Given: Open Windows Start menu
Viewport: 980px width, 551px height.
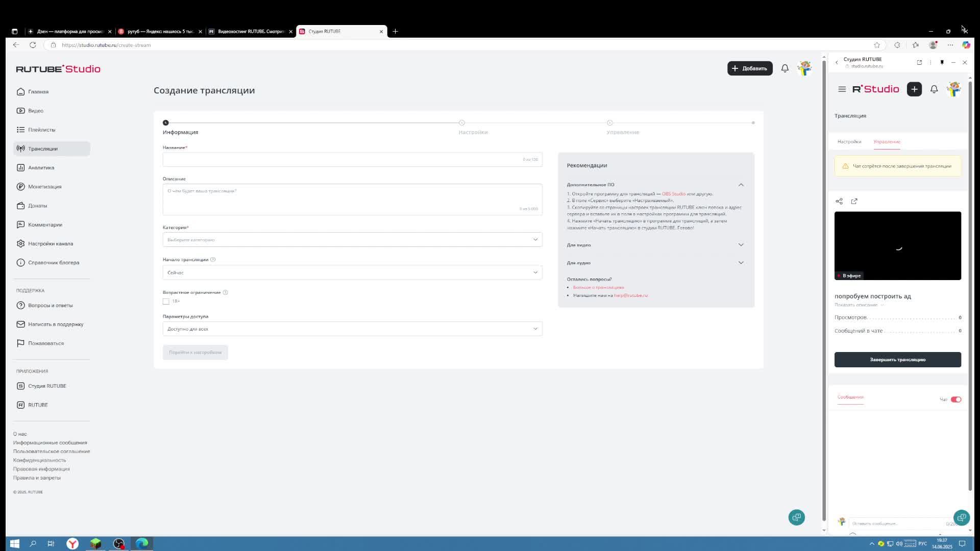Looking at the screenshot, I should point(14,544).
